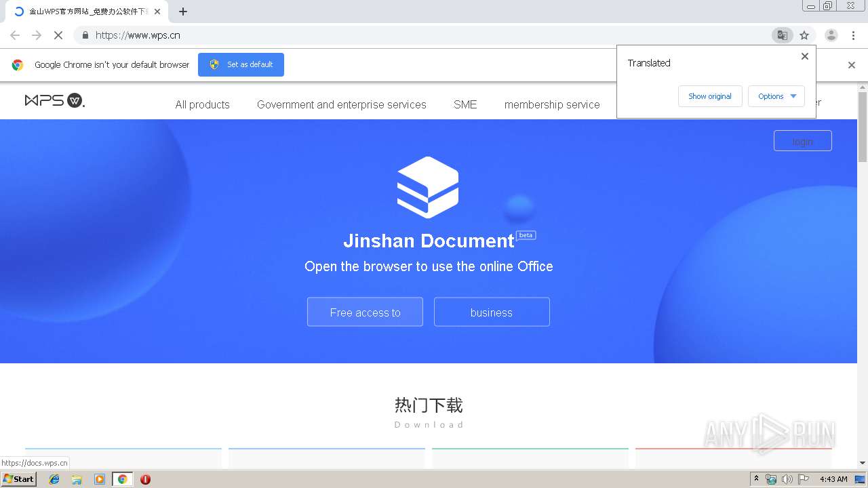Open the All products menu
The width and height of the screenshot is (868, 488).
(203, 104)
